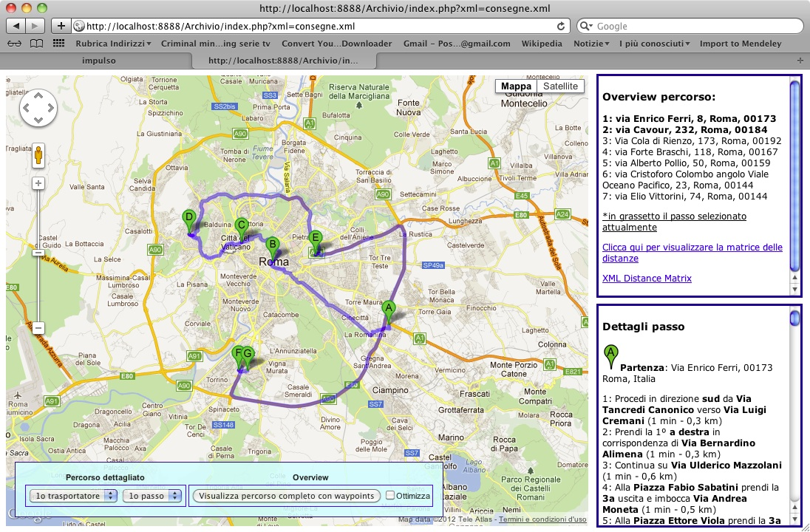Image resolution: width=810 pixels, height=532 pixels.
Task: Open the Import to Mendeley bookmark
Action: (741, 44)
